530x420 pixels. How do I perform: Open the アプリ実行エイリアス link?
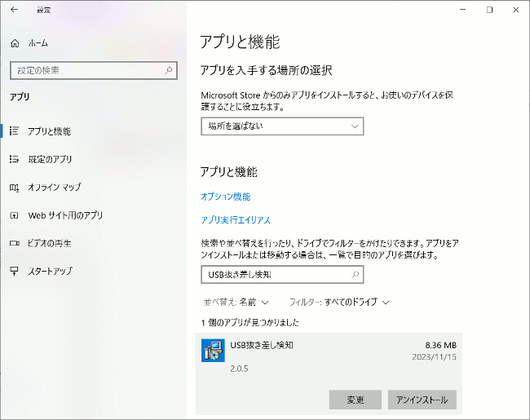(x=236, y=220)
